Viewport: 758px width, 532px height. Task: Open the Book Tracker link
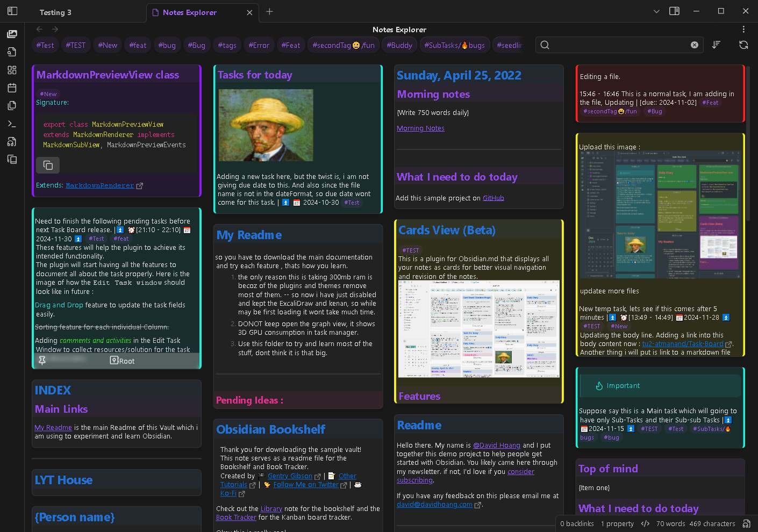236,517
